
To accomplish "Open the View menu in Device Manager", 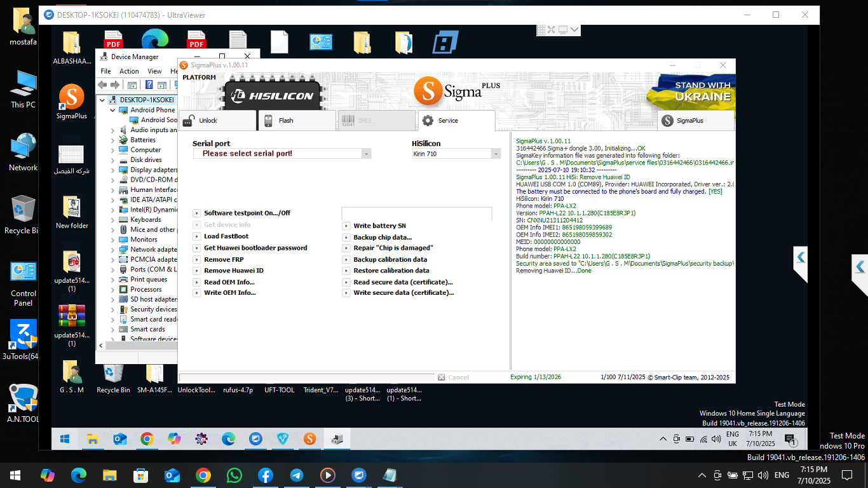I will (x=154, y=71).
